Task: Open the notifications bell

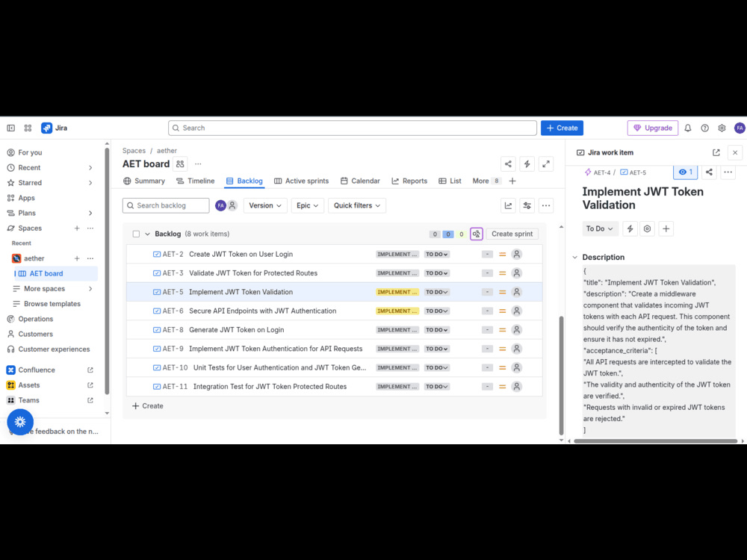Action: pos(688,128)
